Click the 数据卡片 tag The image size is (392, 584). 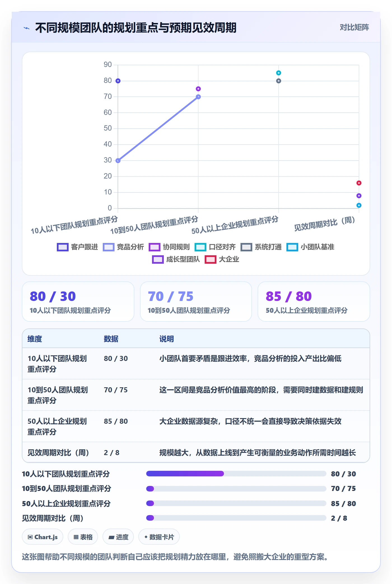tap(159, 537)
